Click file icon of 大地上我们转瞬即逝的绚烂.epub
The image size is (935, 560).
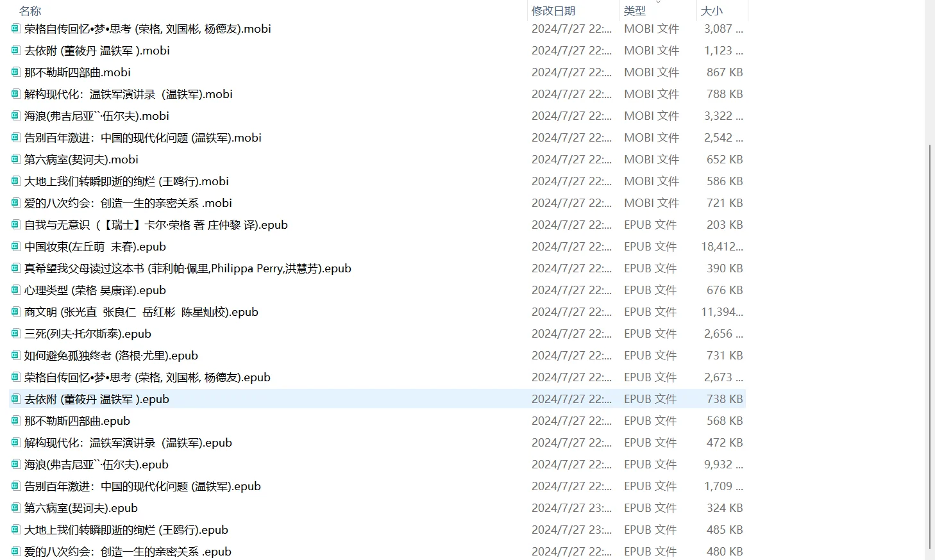(16, 530)
